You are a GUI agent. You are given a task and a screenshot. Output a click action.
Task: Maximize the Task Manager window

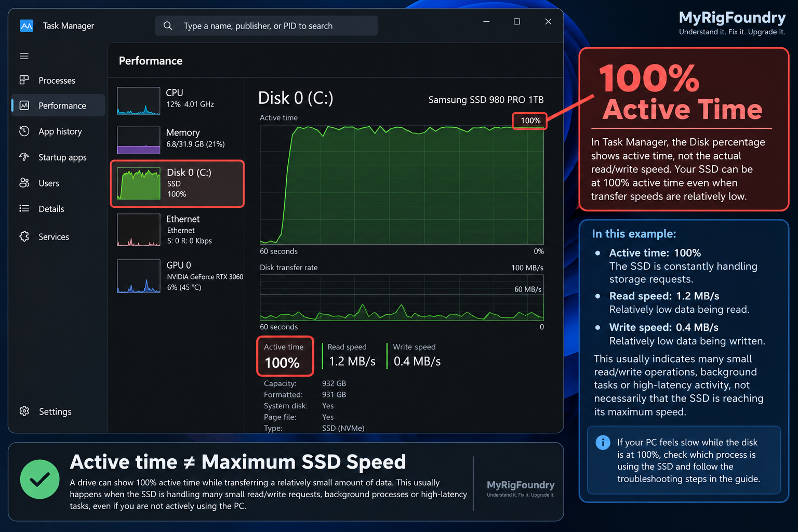tap(517, 21)
